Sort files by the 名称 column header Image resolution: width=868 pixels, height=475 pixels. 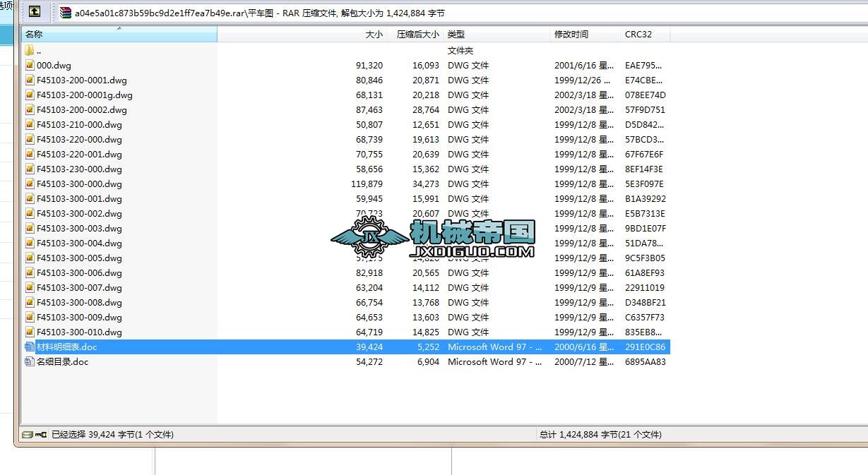(119, 34)
